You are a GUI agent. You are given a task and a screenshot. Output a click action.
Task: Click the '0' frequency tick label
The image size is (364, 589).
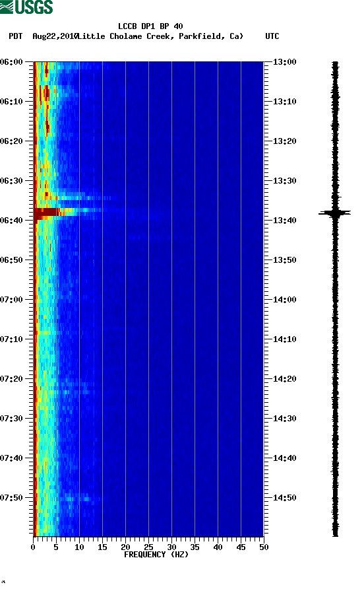[x=33, y=547]
